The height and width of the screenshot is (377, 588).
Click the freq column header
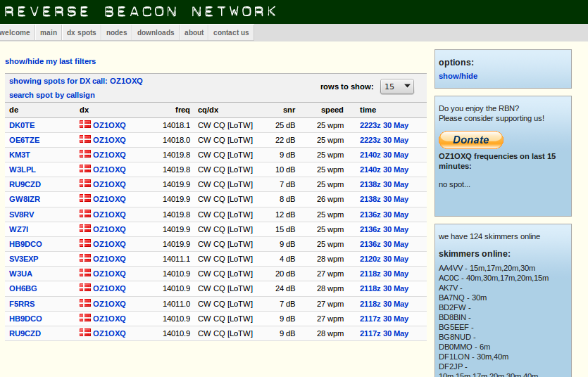tap(182, 110)
